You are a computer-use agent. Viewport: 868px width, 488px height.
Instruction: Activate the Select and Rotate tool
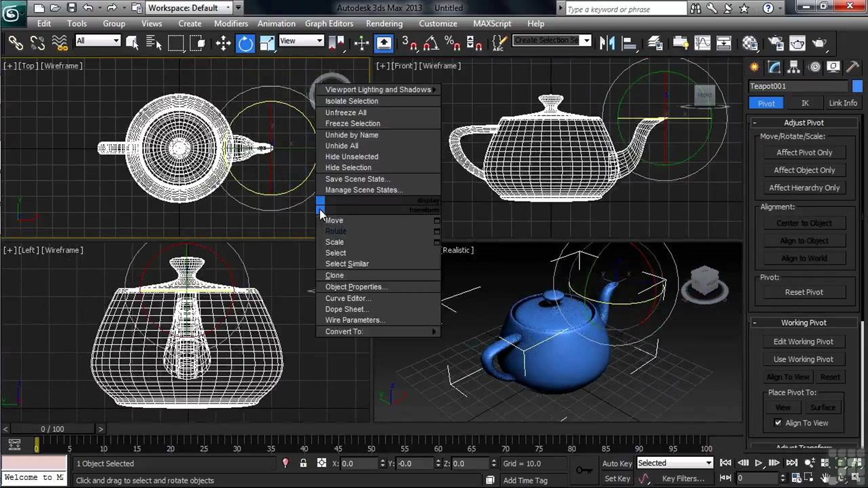(x=245, y=43)
